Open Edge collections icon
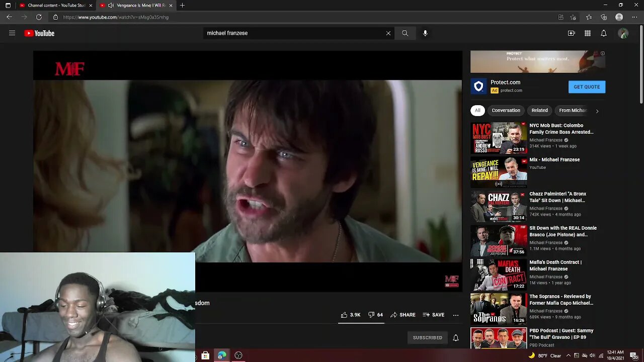644x362 pixels. point(604,17)
